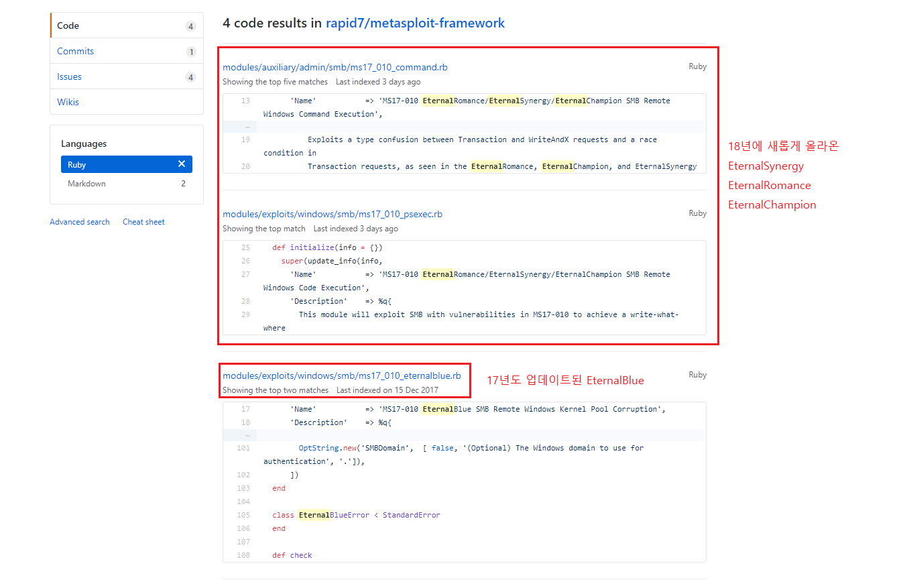Image resolution: width=905 pixels, height=588 pixels.
Task: Open ms17_010_psexec.rb file
Action: click(x=333, y=214)
